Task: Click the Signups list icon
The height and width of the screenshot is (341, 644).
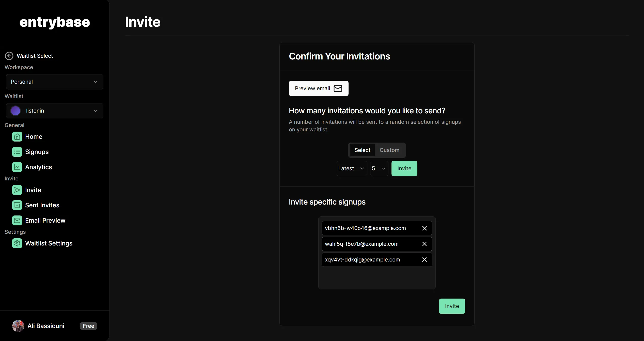Action: [x=17, y=152]
